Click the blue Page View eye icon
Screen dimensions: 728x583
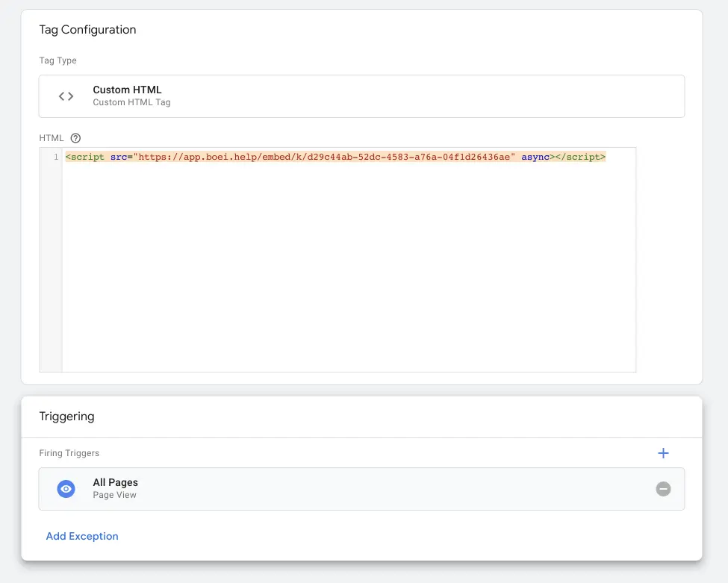66,489
